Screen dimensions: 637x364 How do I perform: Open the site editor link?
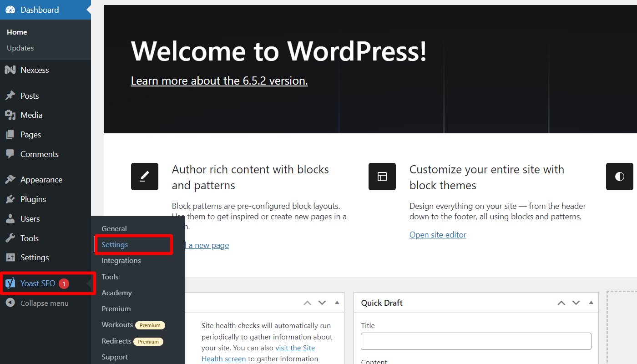438,234
